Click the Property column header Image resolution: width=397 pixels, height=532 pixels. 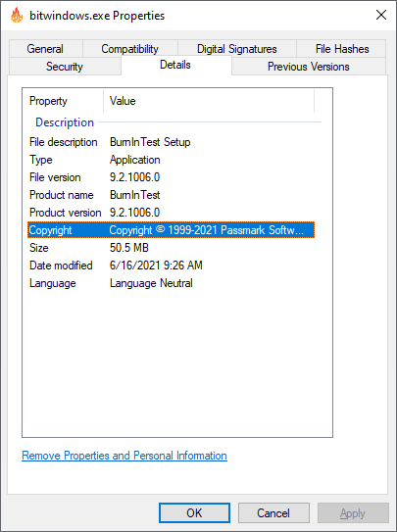coord(63,101)
